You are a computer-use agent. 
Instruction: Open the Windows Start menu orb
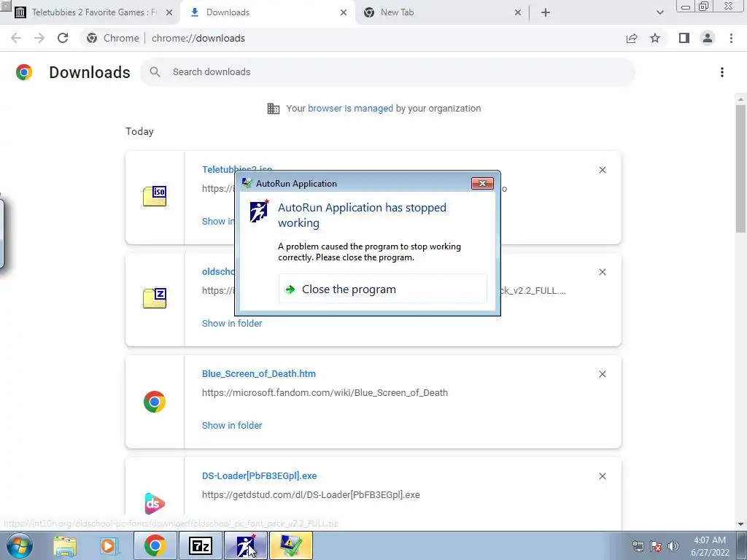(20, 545)
